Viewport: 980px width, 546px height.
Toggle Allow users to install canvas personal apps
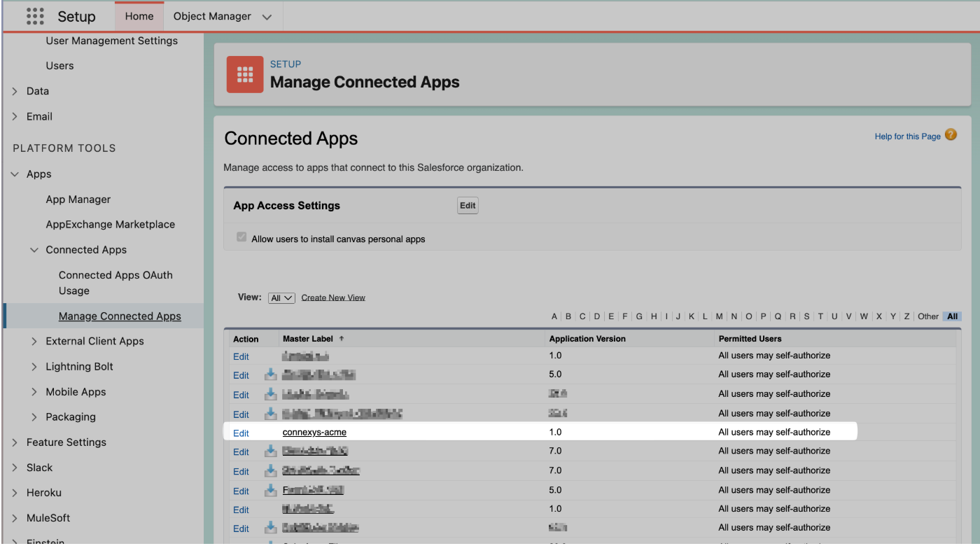click(241, 238)
